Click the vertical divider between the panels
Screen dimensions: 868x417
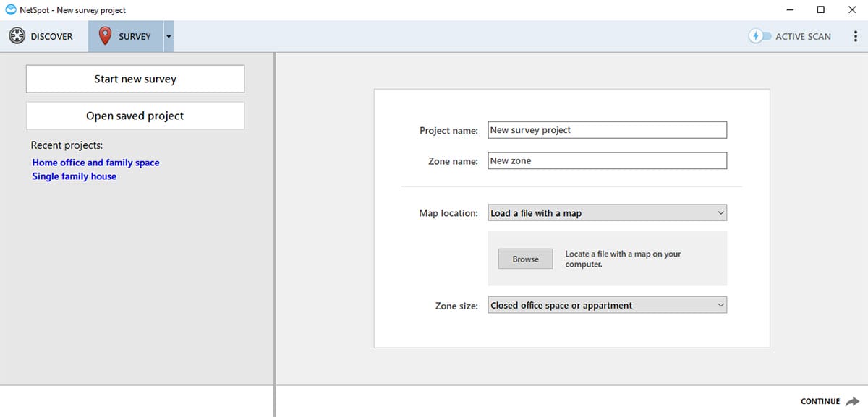pos(275,231)
